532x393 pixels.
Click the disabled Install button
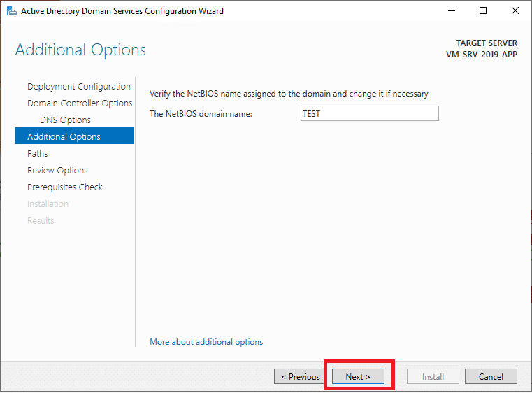[433, 376]
